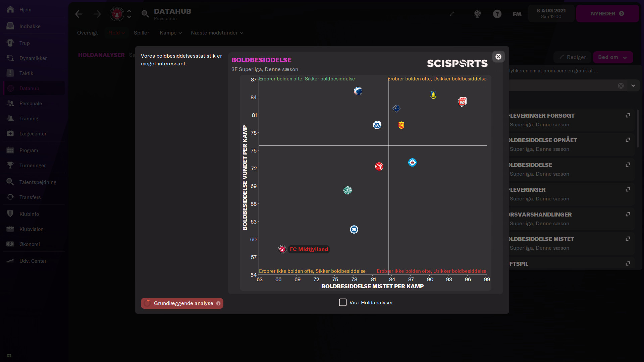
Task: Click the back navigation arrow
Action: coord(79,14)
